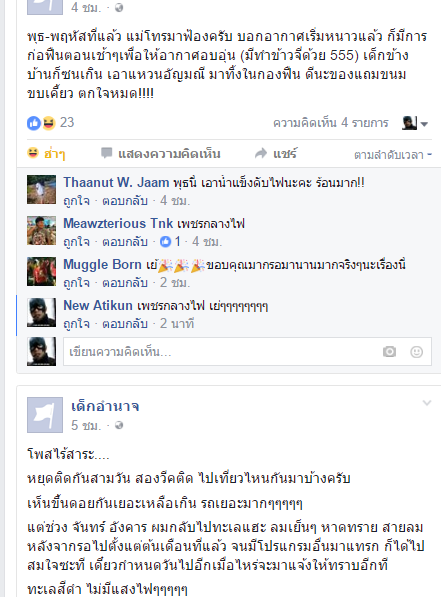Viewport: 441px width, 597px height.
Task: Open the comment-as profile selector dropdown
Action: point(415,123)
